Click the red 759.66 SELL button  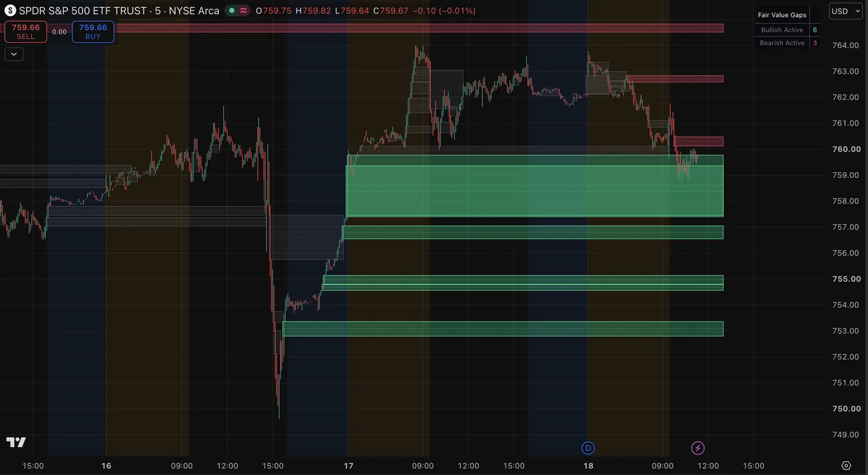25,32
